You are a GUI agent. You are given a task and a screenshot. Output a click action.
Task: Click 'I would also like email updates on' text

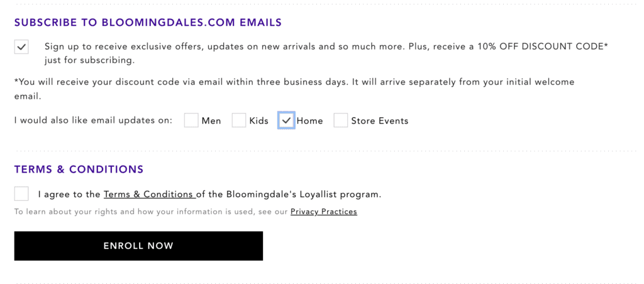[93, 121]
